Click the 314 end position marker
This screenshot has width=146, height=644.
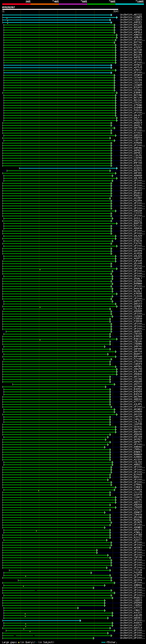115,11
